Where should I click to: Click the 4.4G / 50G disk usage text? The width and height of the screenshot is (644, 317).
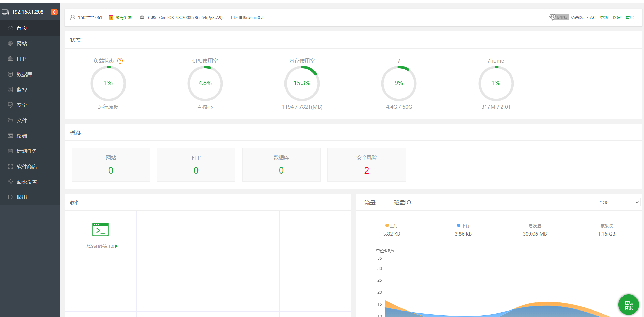coord(399,107)
